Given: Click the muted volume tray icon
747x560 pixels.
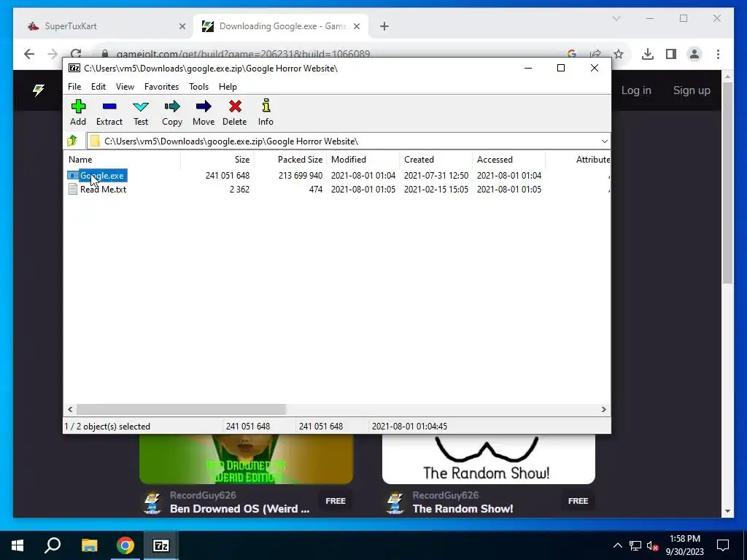Looking at the screenshot, I should point(653,545).
